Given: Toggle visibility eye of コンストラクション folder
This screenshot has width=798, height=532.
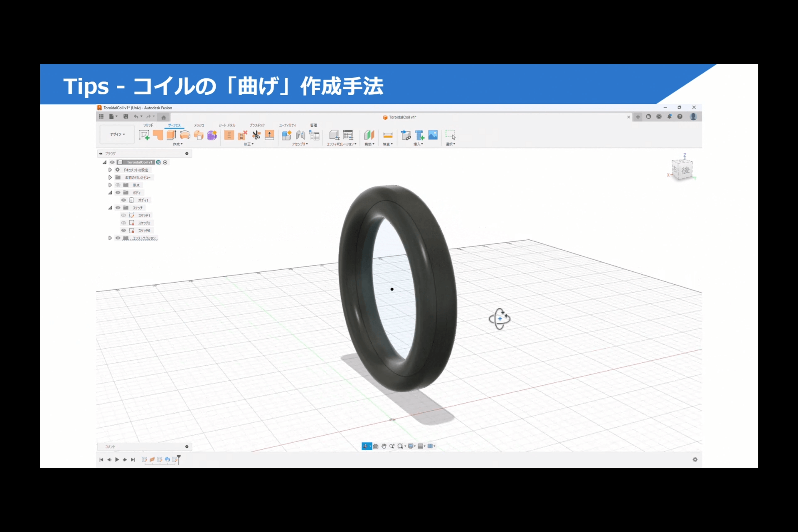Looking at the screenshot, I should [118, 238].
